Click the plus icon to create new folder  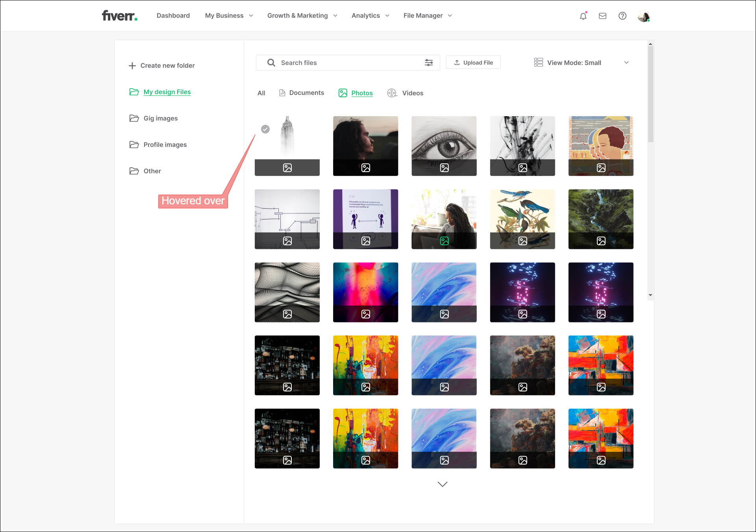[x=132, y=66]
